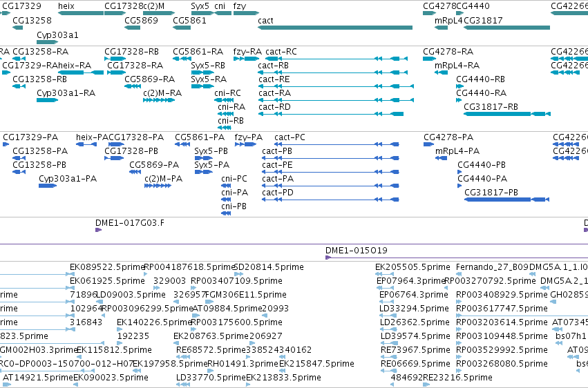The height and width of the screenshot is (388, 588).
Task: Select the cni gene glyph
Action: pyautogui.click(x=222, y=13)
